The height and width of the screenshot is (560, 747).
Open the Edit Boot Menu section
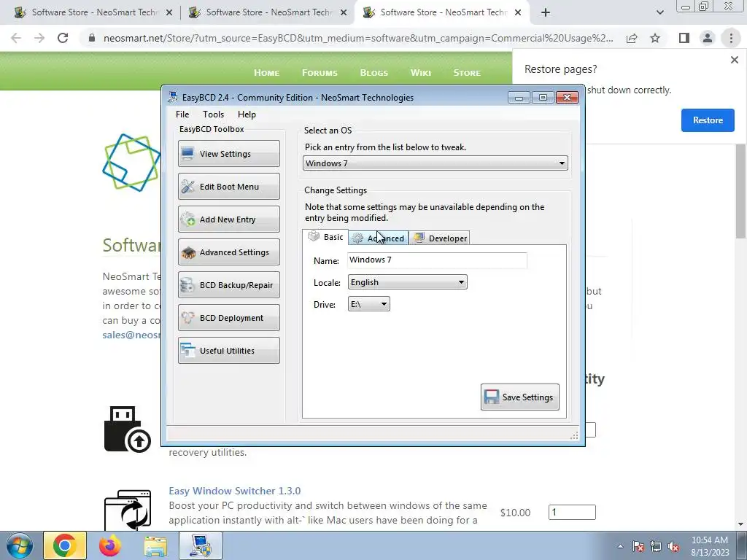point(228,186)
